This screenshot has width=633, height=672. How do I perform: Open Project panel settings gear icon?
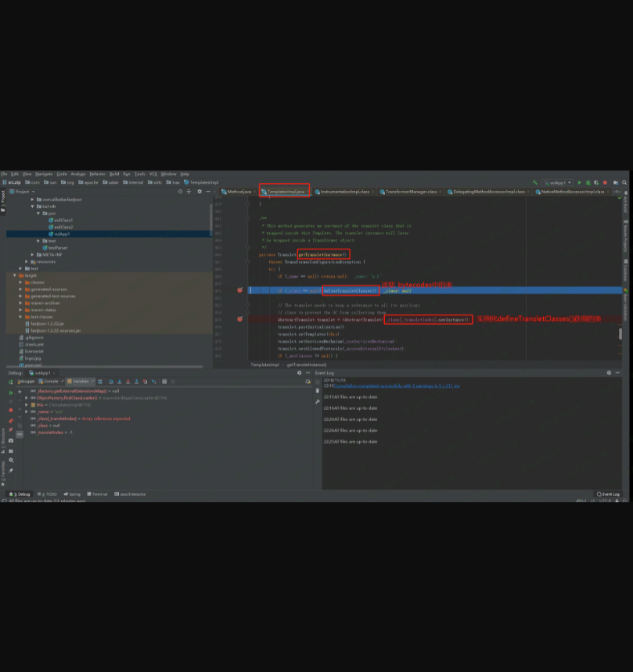pyautogui.click(x=200, y=191)
